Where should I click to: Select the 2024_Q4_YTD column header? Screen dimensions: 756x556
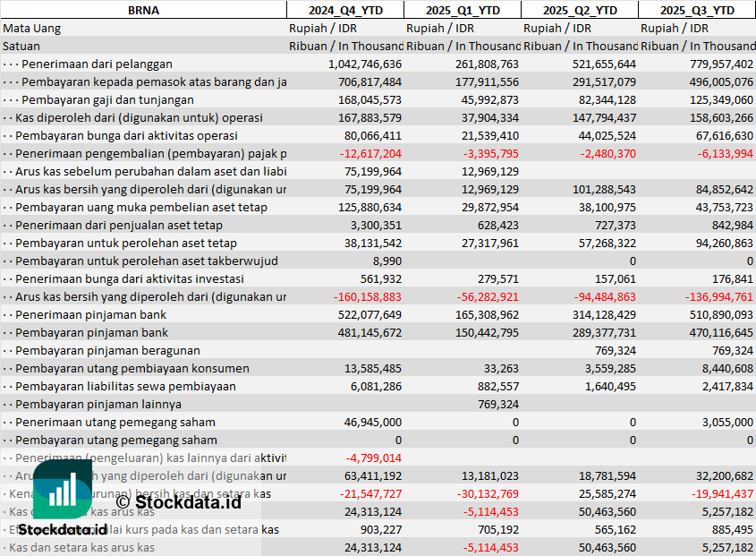click(344, 10)
